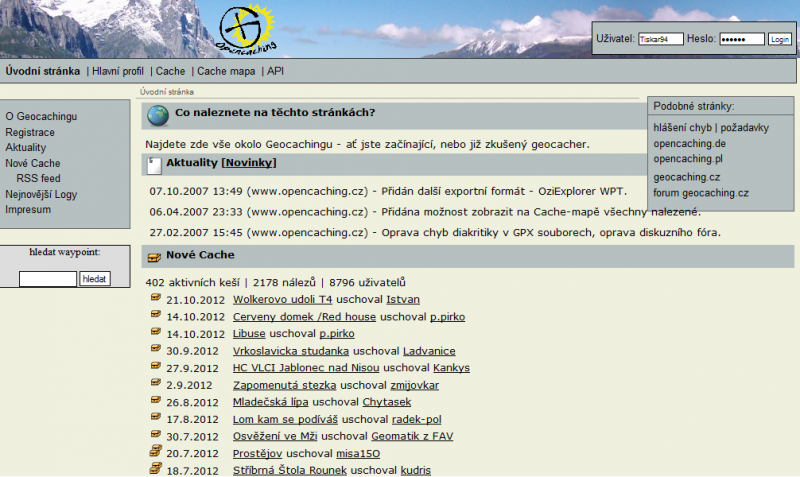Click the cache box icon beside Nové Cache

[x=154, y=256]
